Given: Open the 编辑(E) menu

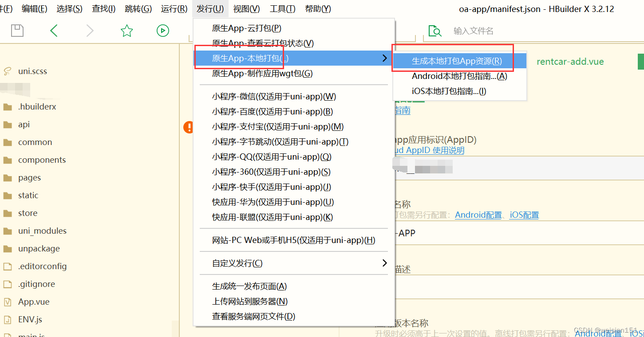Looking at the screenshot, I should tap(35, 9).
